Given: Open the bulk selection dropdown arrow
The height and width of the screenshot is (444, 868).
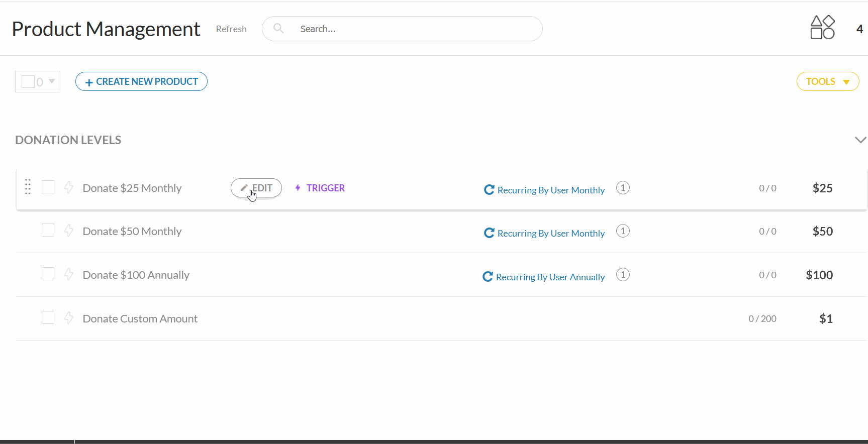Looking at the screenshot, I should (x=52, y=81).
